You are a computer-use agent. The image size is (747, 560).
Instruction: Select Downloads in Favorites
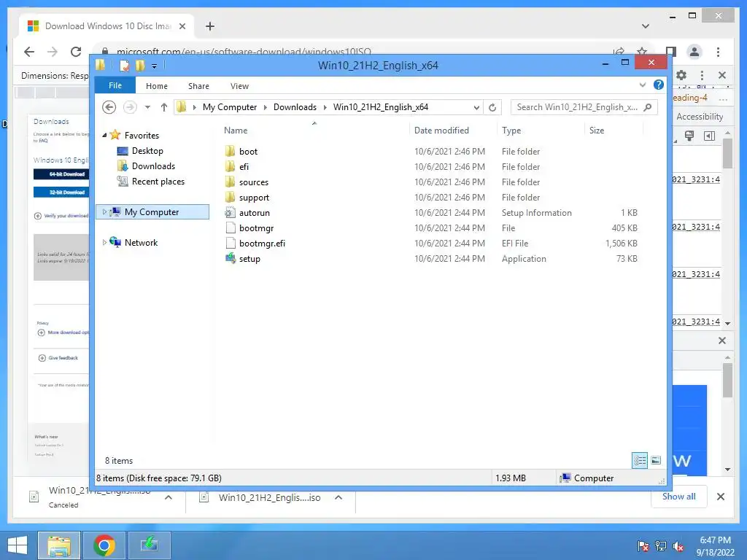pos(146,166)
